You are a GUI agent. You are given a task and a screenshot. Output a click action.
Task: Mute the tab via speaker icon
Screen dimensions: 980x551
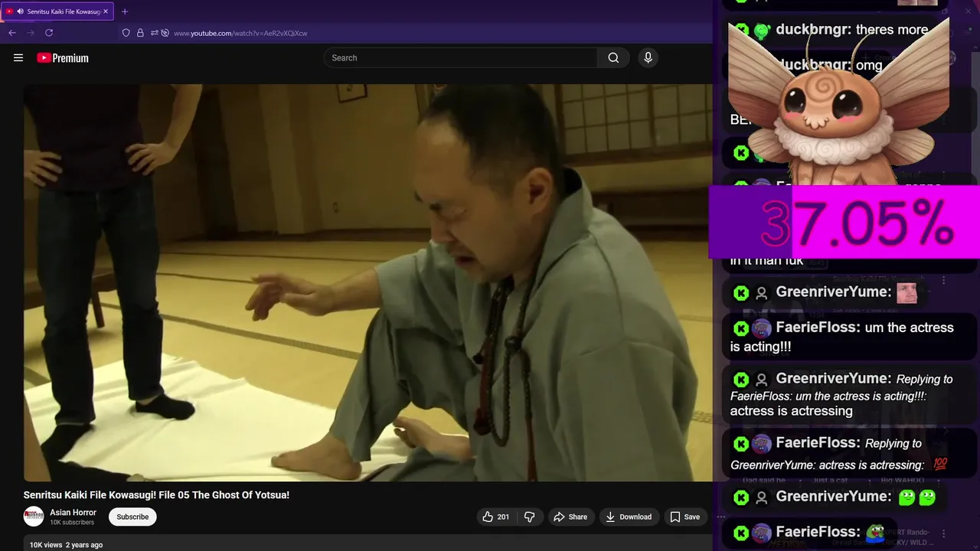pyautogui.click(x=20, y=11)
